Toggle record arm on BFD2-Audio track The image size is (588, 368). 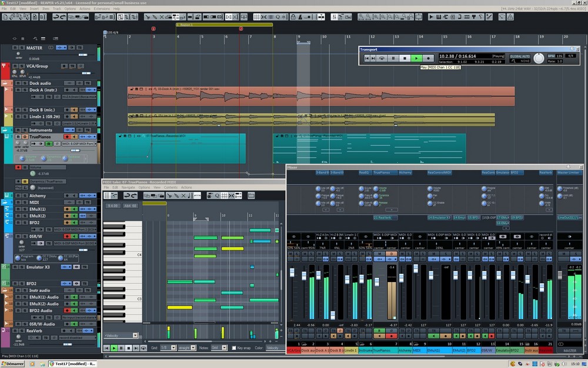pyautogui.click(x=68, y=310)
